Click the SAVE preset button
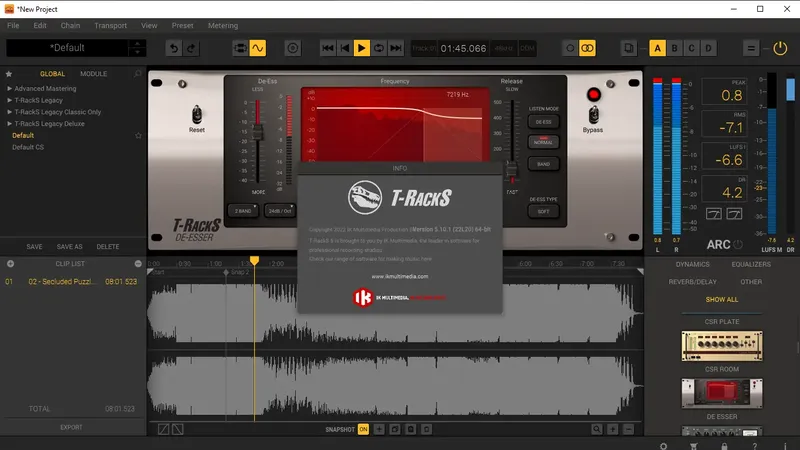The image size is (800, 450). [34, 246]
